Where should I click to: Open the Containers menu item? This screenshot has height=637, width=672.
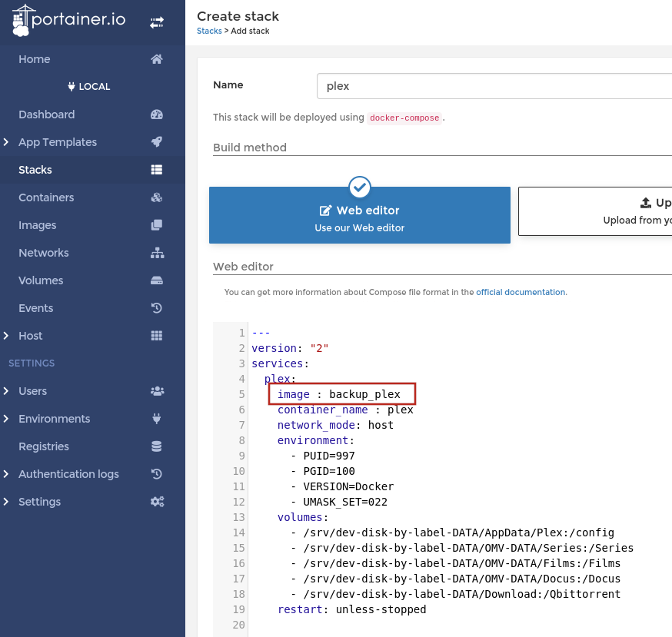pos(92,197)
